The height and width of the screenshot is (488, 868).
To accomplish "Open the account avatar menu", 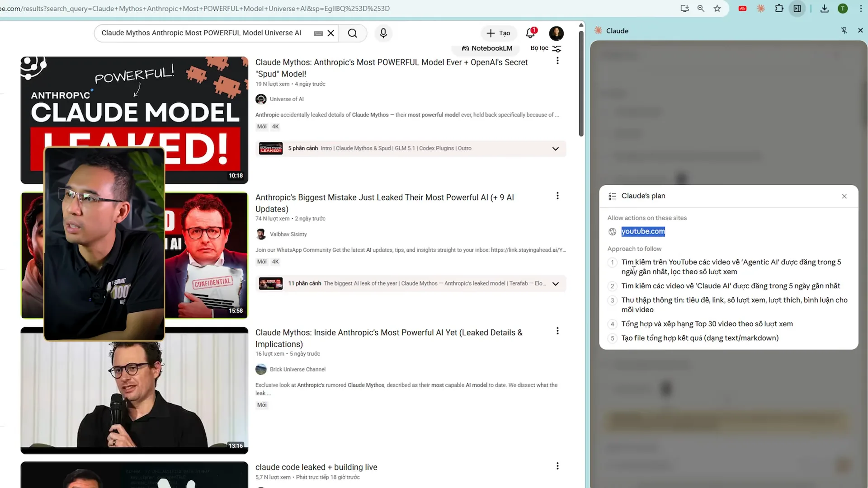I will click(x=556, y=33).
